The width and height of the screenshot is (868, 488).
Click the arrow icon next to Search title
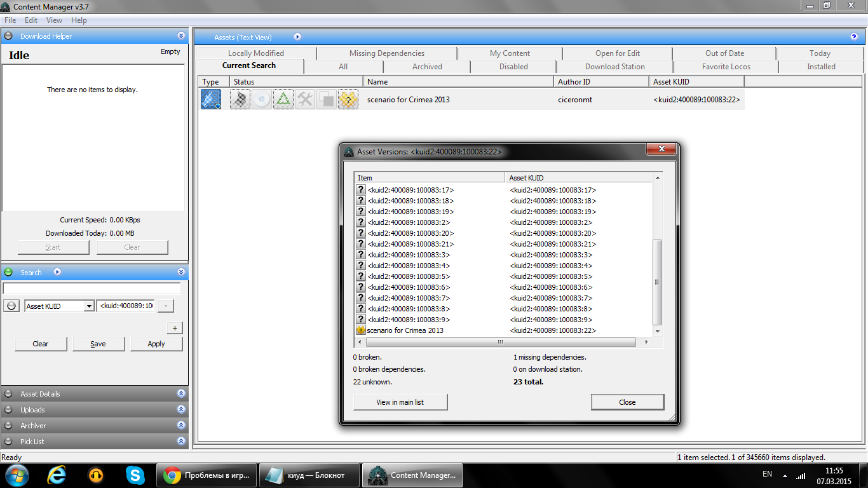(57, 273)
